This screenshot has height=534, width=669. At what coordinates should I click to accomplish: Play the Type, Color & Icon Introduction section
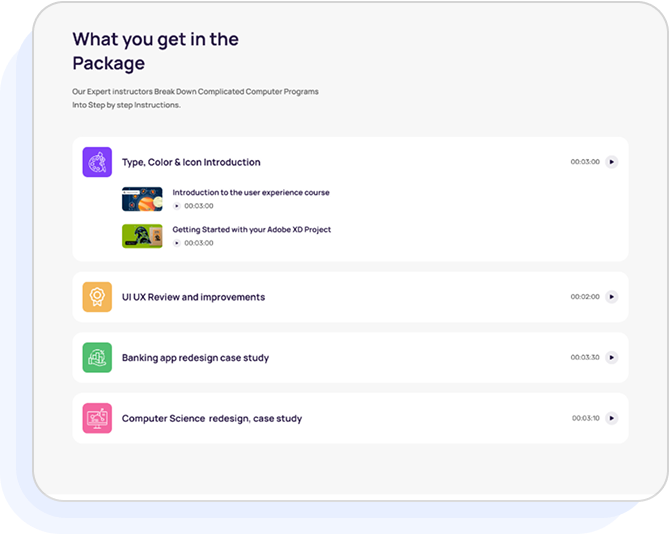pyautogui.click(x=611, y=162)
